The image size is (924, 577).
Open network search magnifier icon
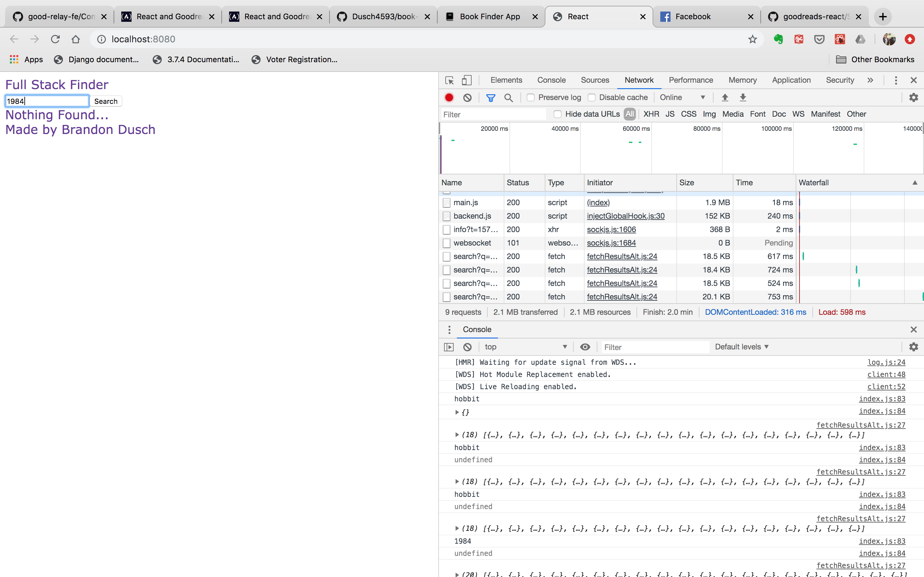[x=508, y=98]
